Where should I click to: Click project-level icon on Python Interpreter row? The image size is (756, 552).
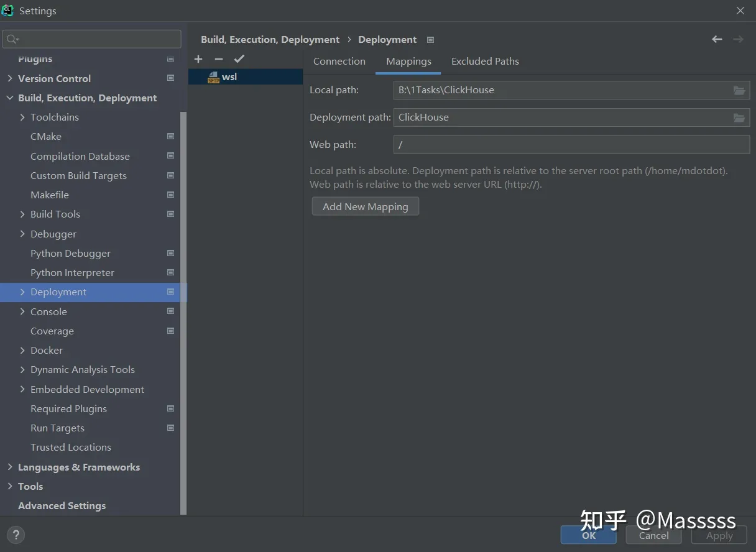[171, 272]
